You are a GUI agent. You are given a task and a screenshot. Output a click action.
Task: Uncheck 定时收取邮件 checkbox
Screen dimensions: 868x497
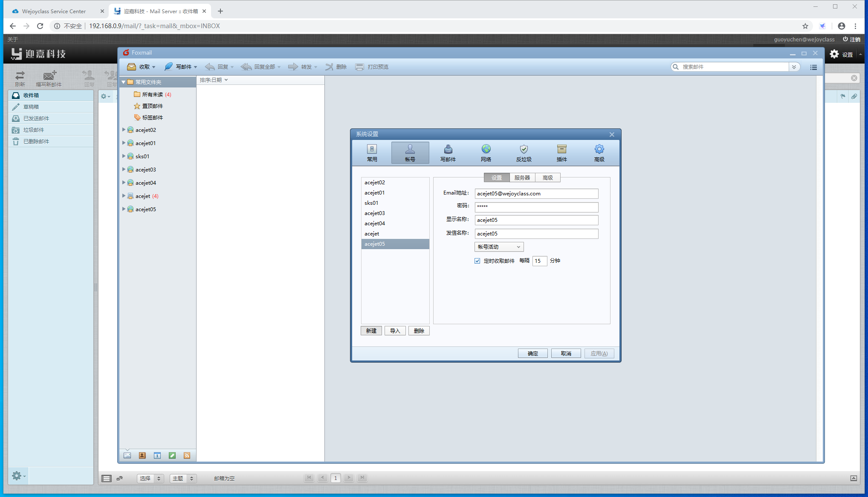tap(477, 261)
